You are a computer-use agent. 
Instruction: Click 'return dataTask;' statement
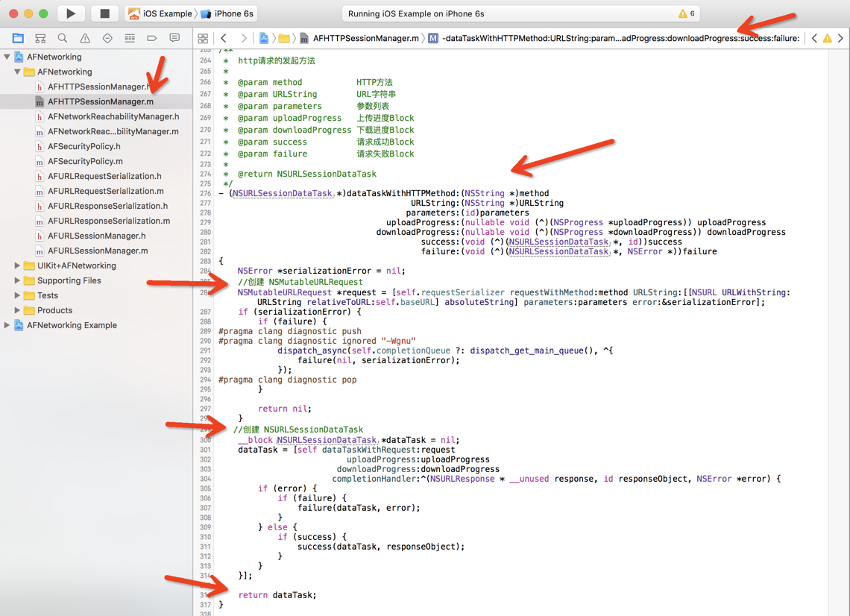(277, 595)
